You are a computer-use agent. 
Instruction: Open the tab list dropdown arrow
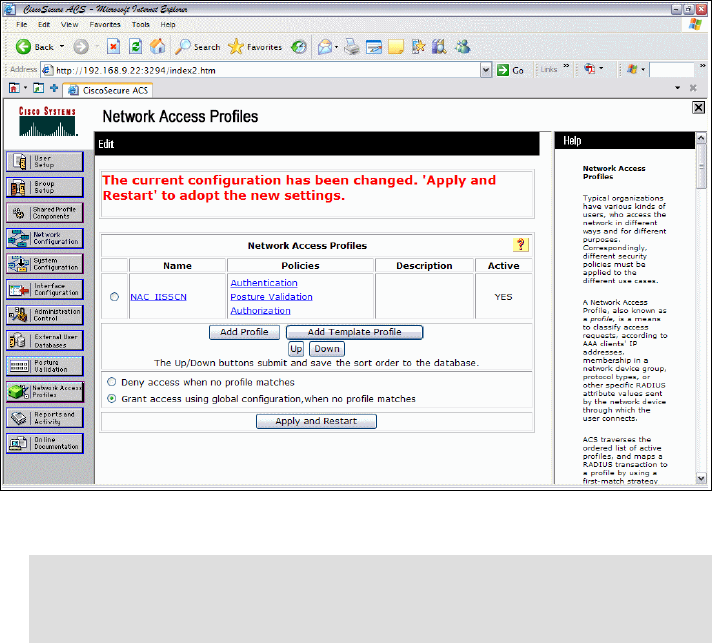coord(677,88)
